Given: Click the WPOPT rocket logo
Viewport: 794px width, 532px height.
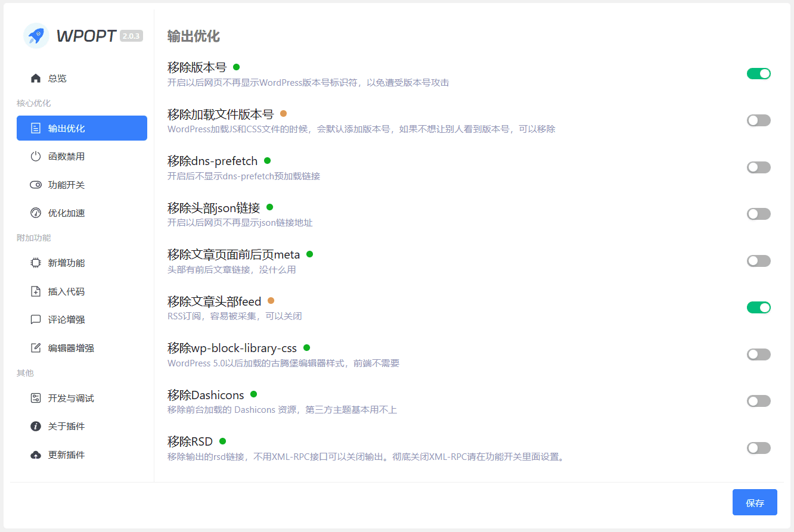Looking at the screenshot, I should (x=36, y=36).
